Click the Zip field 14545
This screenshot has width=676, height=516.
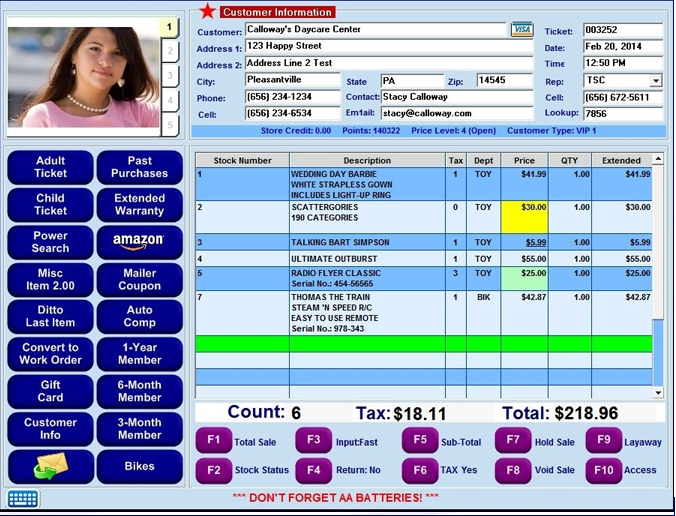[x=505, y=80]
